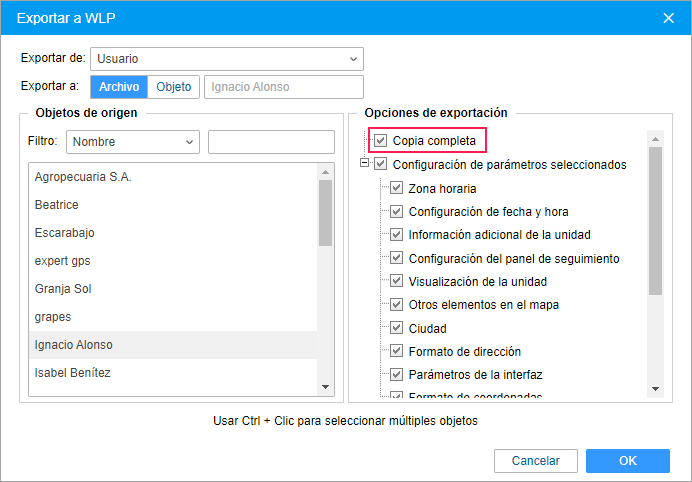Click export options scrollbar down arrow
Screen dimensions: 692x482
pos(655,388)
